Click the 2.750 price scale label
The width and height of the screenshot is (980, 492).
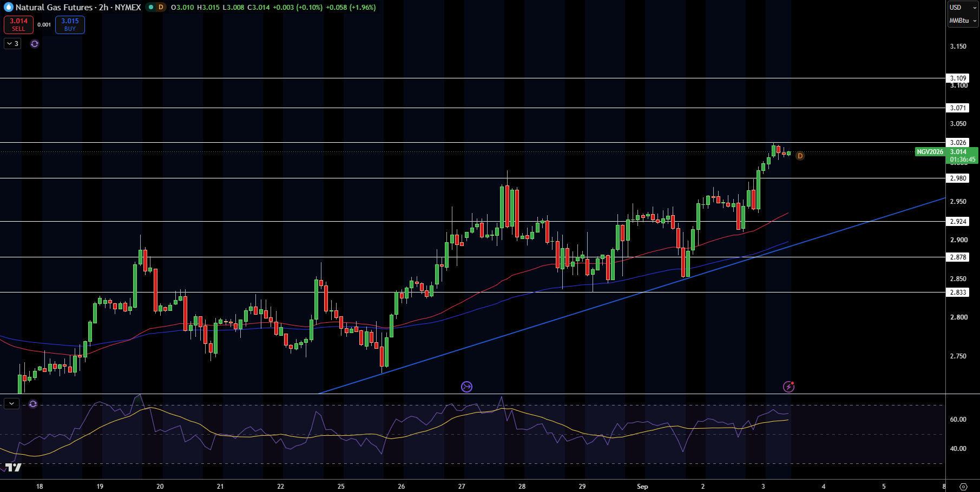point(958,356)
